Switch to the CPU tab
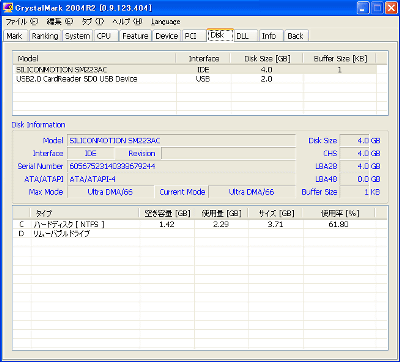The width and height of the screenshot is (400, 362). 106,36
